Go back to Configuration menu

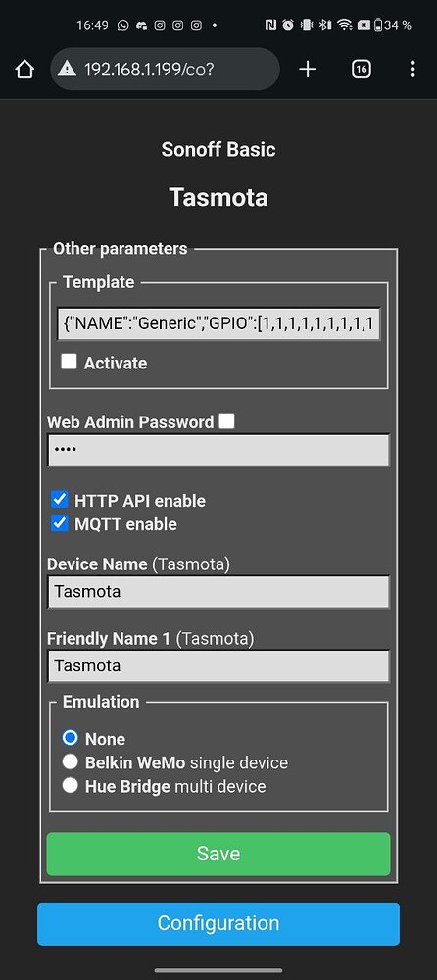click(218, 923)
